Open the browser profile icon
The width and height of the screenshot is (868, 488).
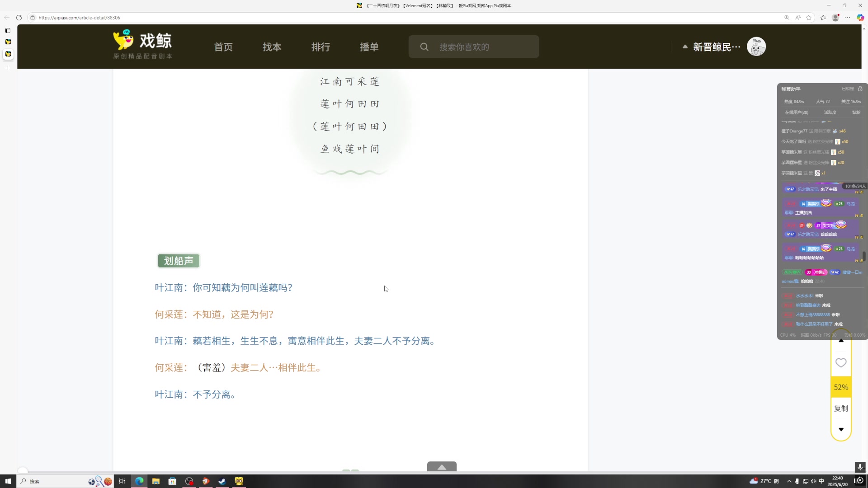click(x=835, y=18)
